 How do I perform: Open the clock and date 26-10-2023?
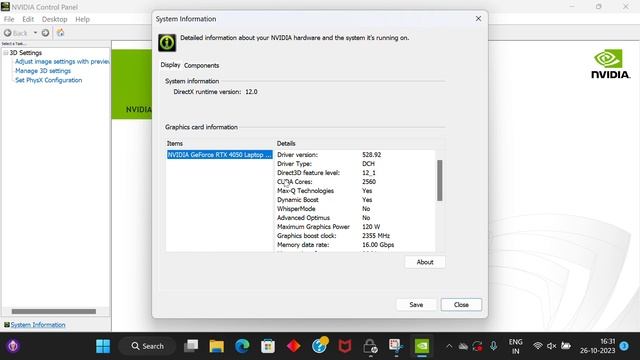[598, 346]
